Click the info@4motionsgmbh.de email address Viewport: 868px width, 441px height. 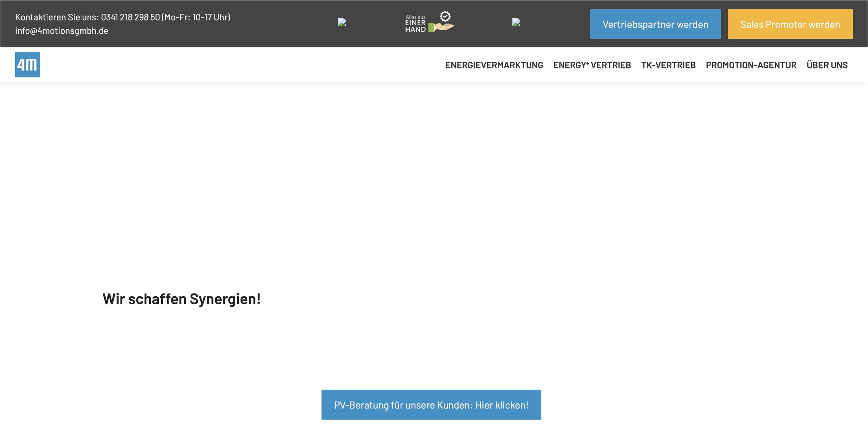click(62, 31)
